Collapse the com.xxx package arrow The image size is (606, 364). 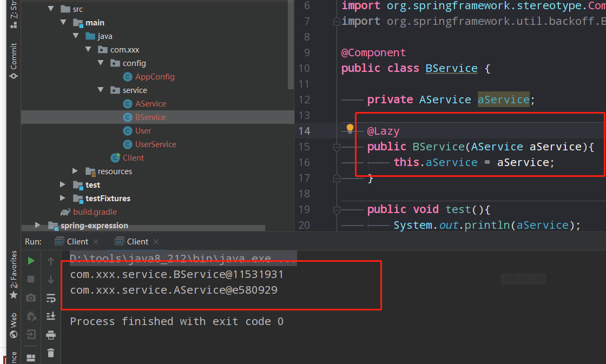(88, 49)
